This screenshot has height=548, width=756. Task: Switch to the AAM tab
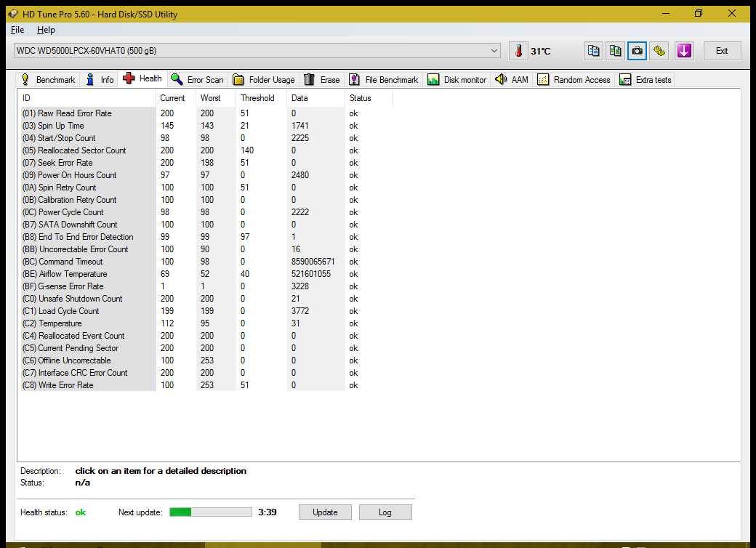point(512,79)
